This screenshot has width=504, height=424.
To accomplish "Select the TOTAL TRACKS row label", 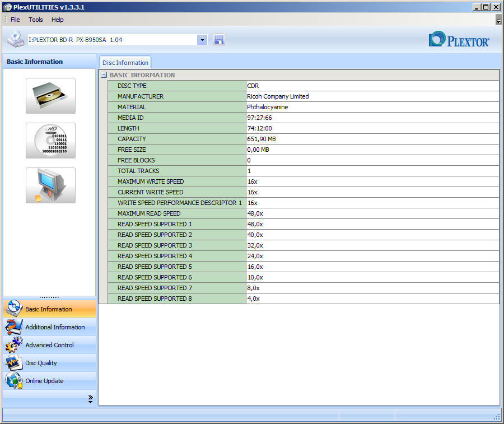I will click(x=177, y=171).
